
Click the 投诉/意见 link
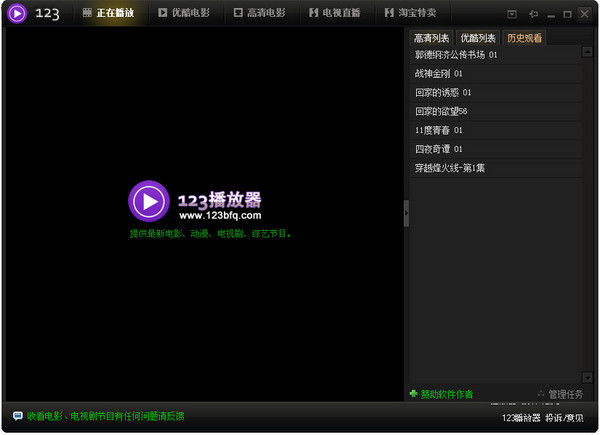564,418
